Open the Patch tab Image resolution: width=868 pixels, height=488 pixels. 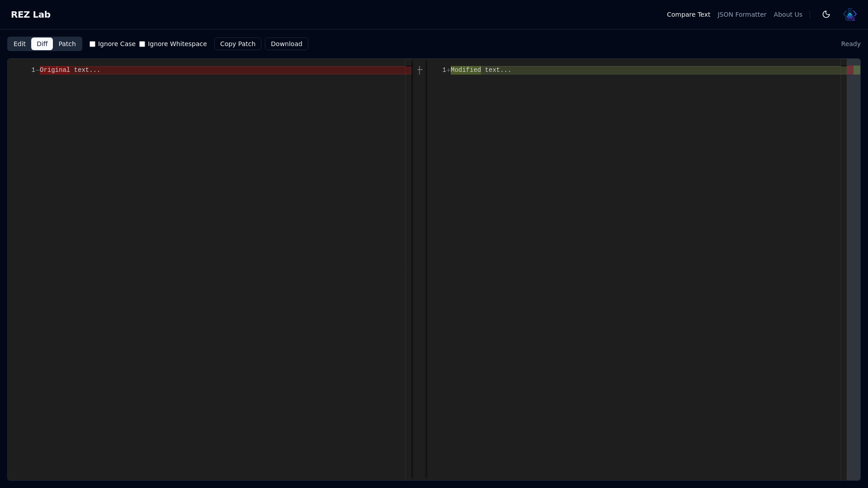click(67, 44)
